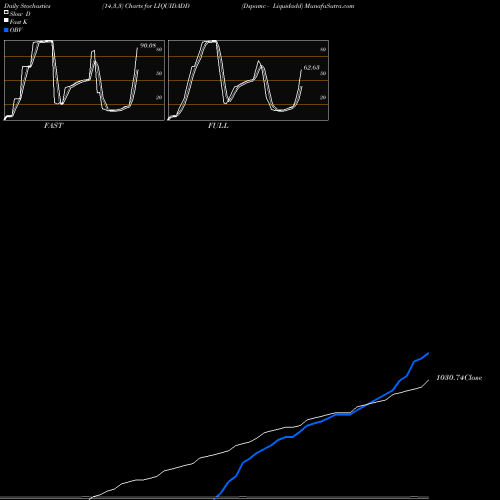Click the Fast K legend swatch
Viewport: 500px width, 500px height.
coord(6,21)
